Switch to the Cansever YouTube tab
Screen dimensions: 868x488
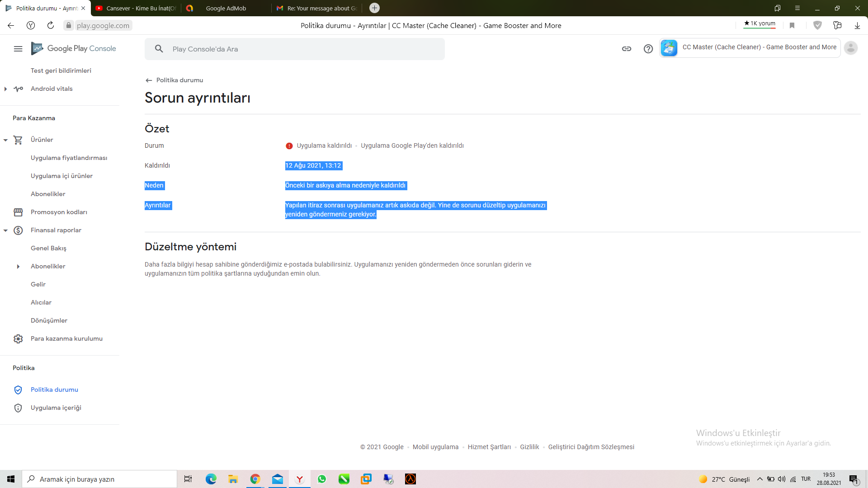pyautogui.click(x=136, y=8)
